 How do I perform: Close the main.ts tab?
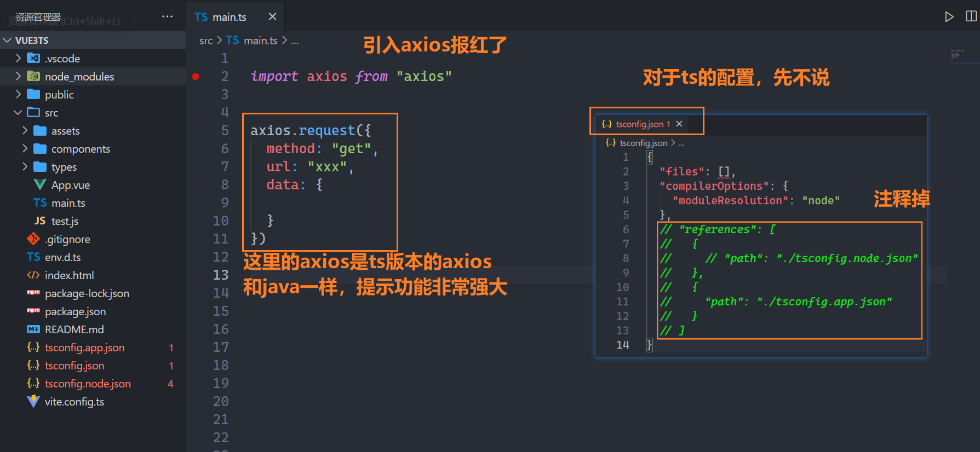click(x=272, y=17)
